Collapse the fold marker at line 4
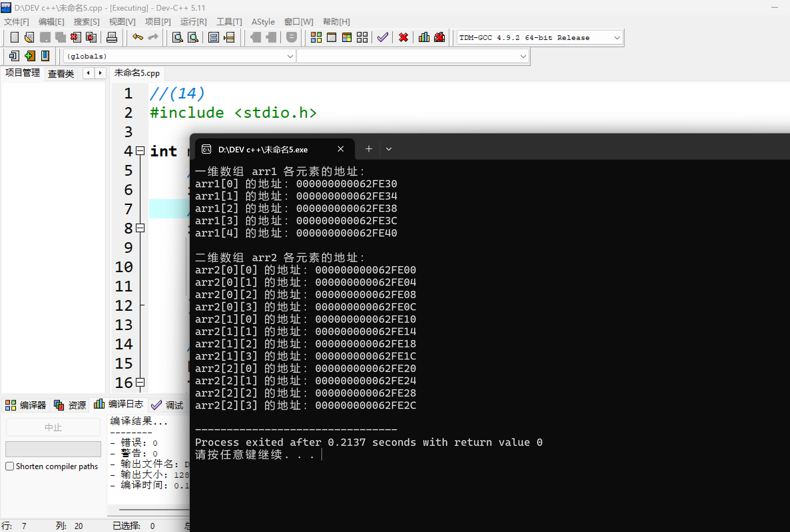The width and height of the screenshot is (790, 532). coord(140,151)
